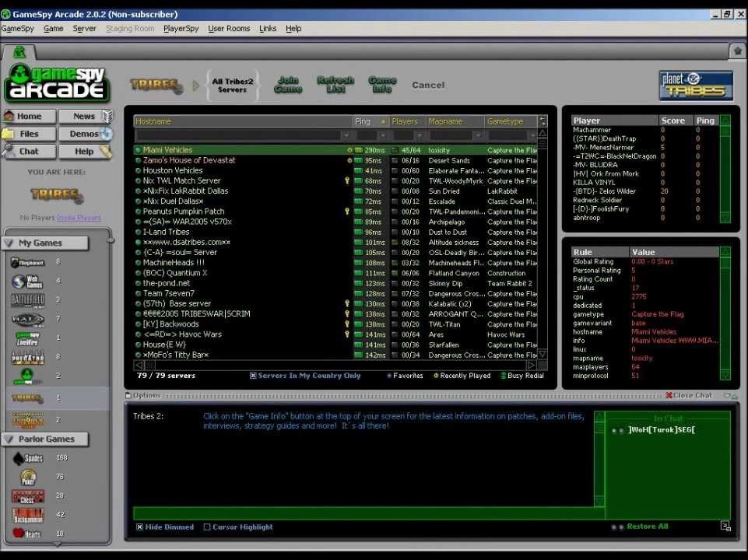Open Game Info
Viewport: 748px width, 560px height.
(x=382, y=85)
